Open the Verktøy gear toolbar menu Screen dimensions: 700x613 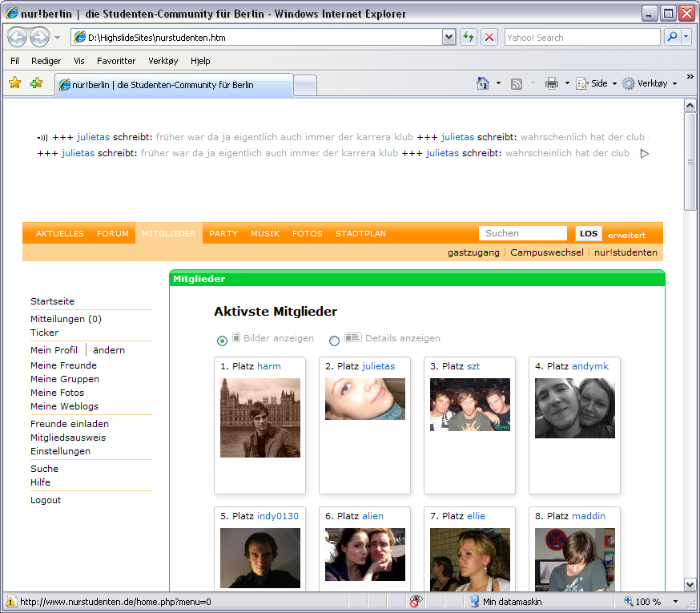pyautogui.click(x=650, y=83)
